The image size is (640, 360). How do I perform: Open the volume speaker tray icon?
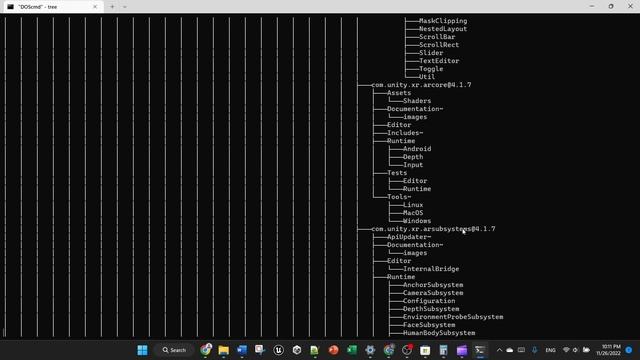pyautogui.click(x=576, y=350)
